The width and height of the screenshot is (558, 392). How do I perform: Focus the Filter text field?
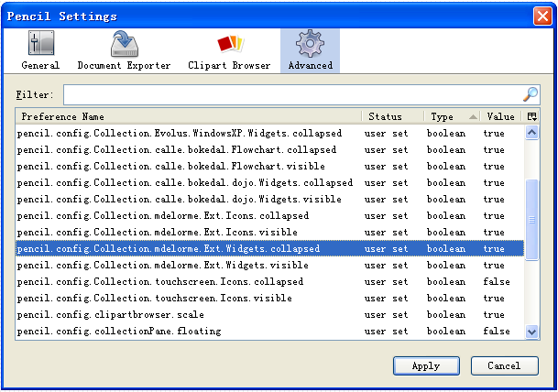(291, 94)
